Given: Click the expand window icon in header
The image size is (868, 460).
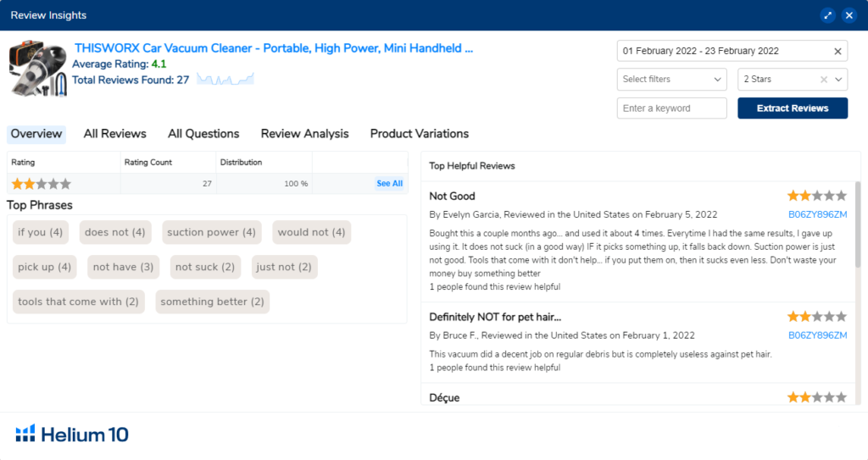Looking at the screenshot, I should (x=828, y=15).
